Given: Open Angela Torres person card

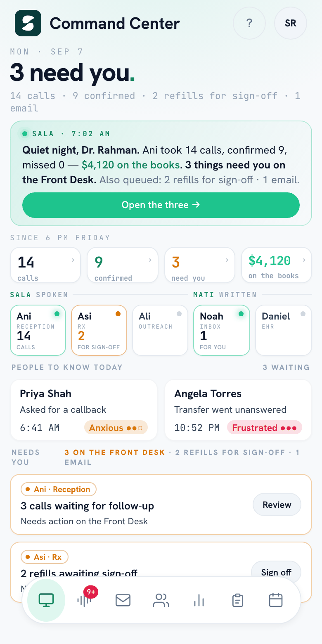Looking at the screenshot, I should (x=238, y=410).
